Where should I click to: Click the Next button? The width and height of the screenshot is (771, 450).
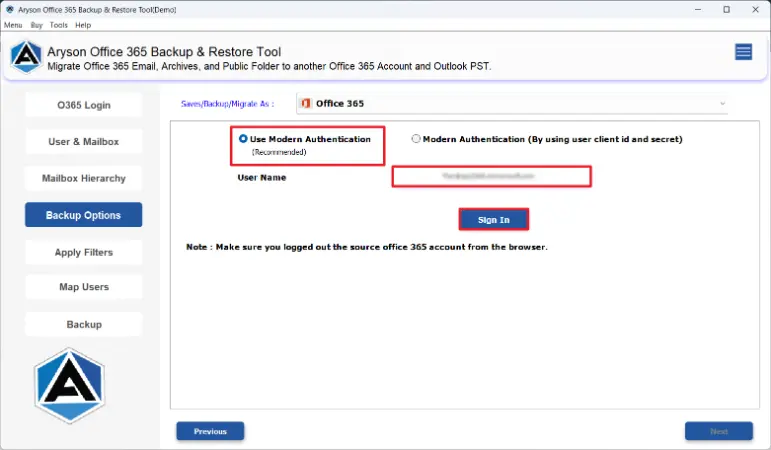pos(718,431)
